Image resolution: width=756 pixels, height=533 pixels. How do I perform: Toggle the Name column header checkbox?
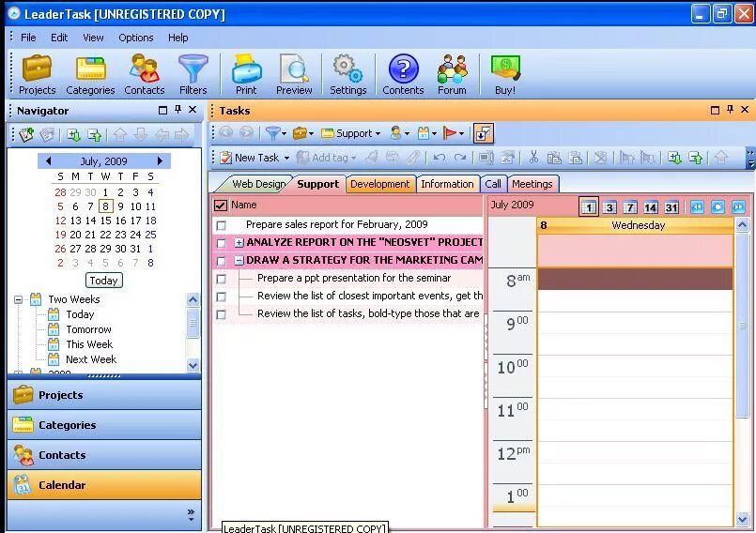(x=221, y=206)
